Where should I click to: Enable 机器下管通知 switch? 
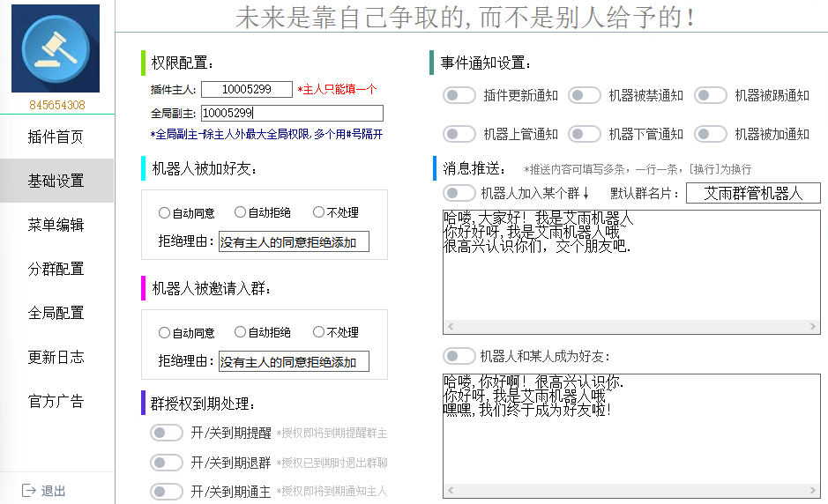point(585,134)
